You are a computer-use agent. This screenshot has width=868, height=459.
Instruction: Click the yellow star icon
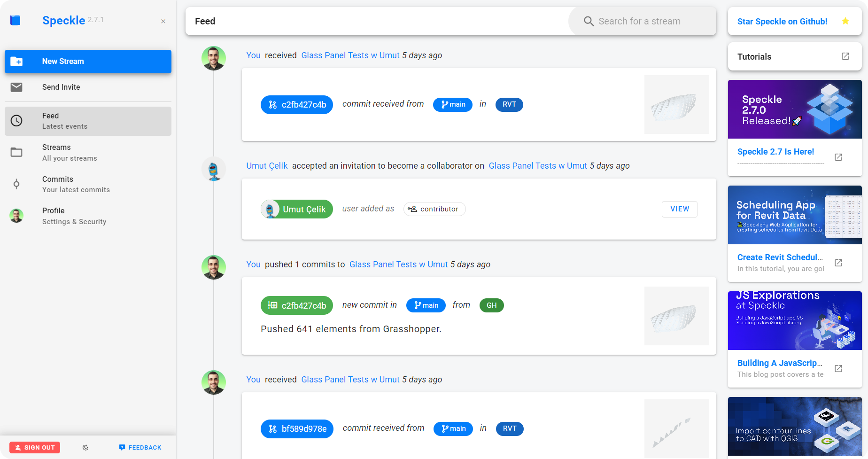[845, 21]
